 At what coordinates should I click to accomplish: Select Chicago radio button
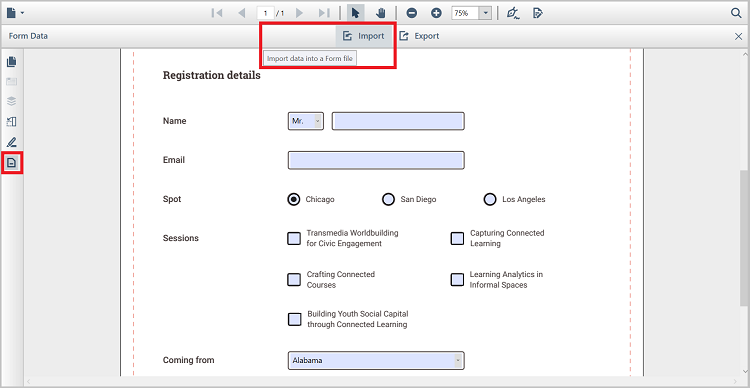point(294,199)
